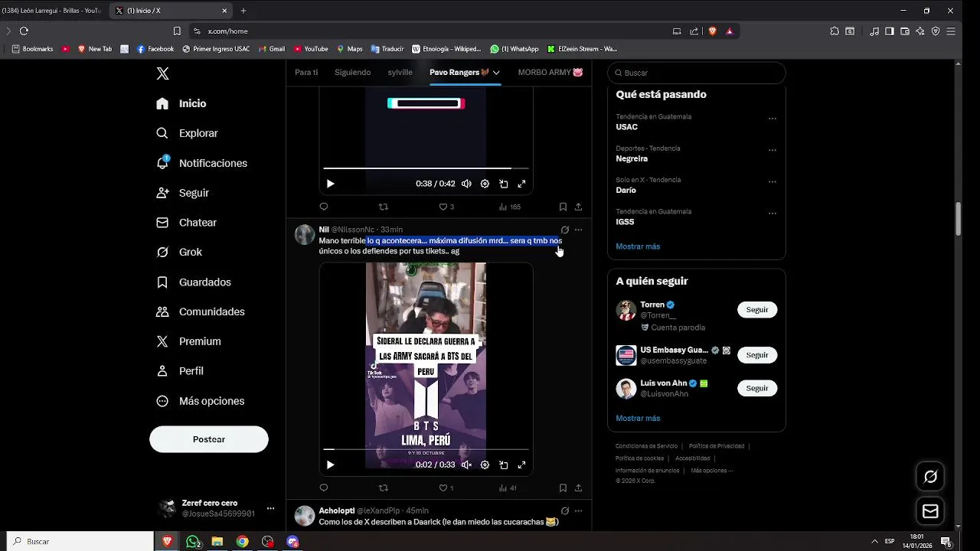This screenshot has height=551, width=980.
Task: Open floating messages envelope button
Action: coord(930,511)
